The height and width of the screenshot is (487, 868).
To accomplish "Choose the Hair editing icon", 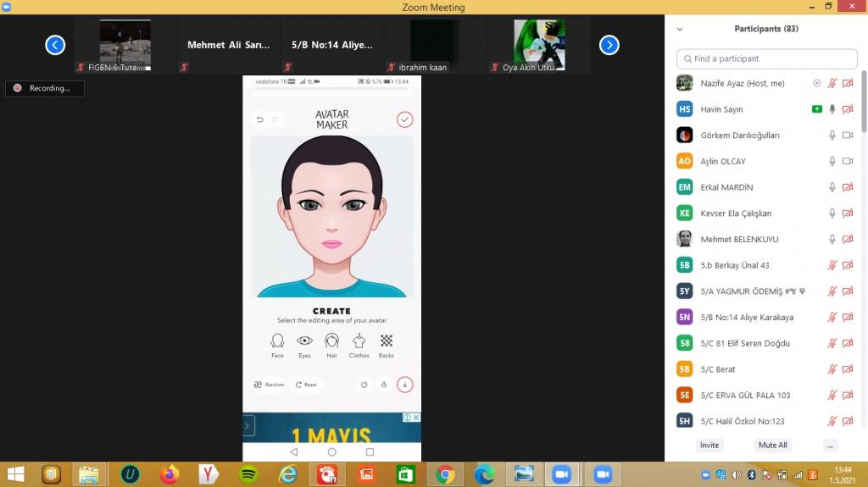I will pos(331,344).
